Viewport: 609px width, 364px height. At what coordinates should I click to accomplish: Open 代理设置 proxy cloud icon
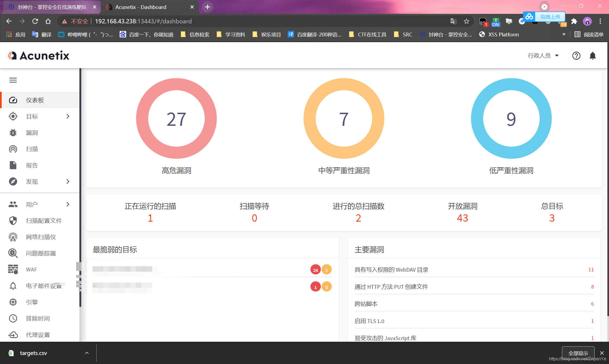click(13, 335)
